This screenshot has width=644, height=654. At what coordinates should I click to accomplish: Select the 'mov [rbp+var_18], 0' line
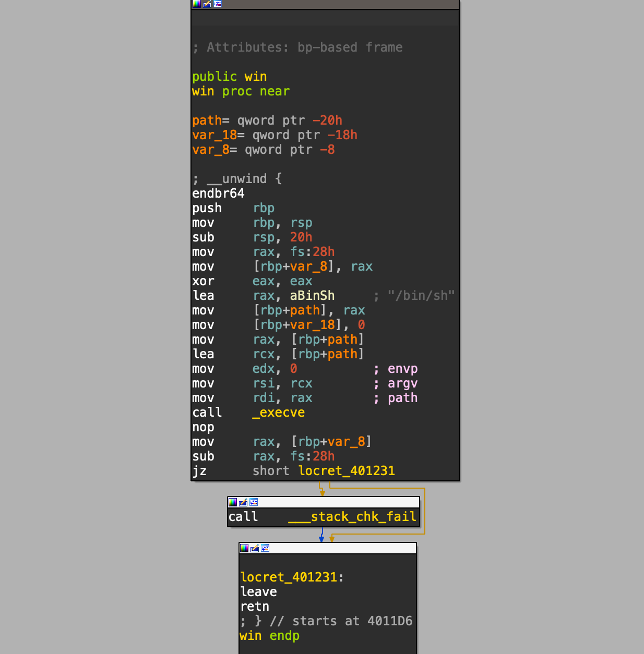pyautogui.click(x=279, y=325)
